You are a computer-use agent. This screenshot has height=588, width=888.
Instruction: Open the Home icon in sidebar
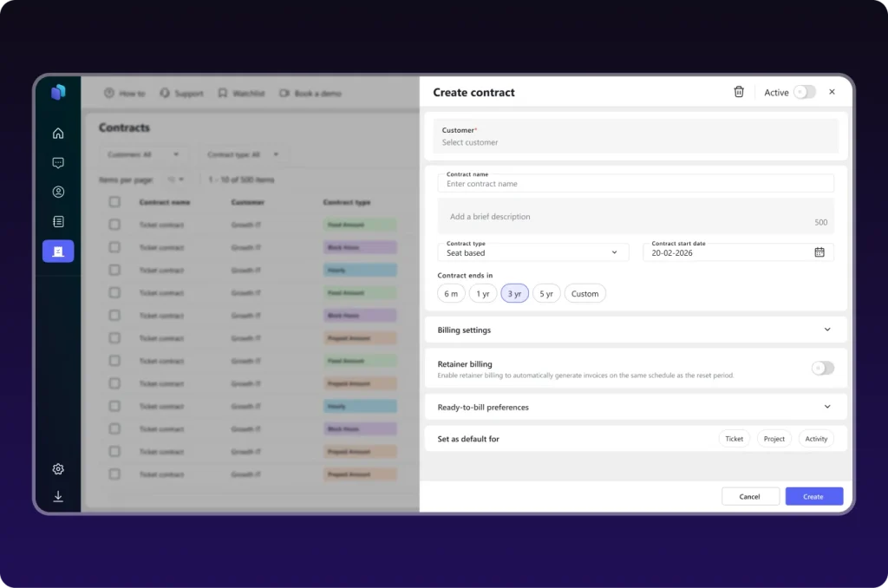58,134
